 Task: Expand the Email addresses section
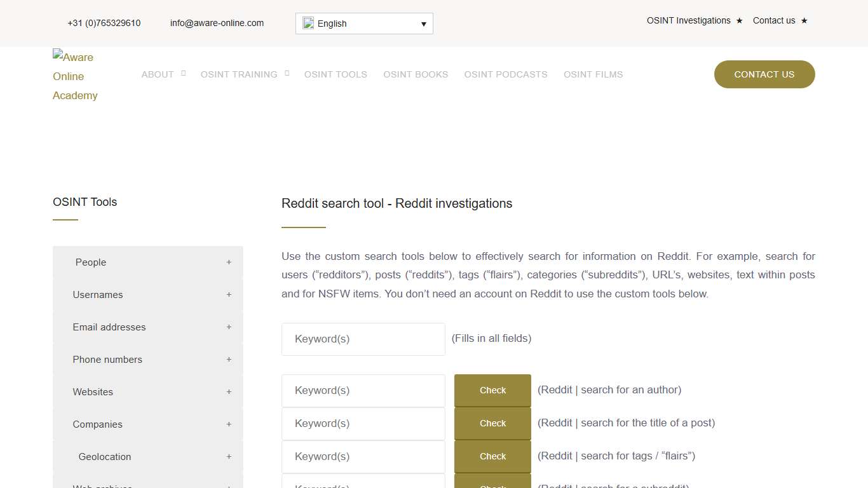point(229,327)
